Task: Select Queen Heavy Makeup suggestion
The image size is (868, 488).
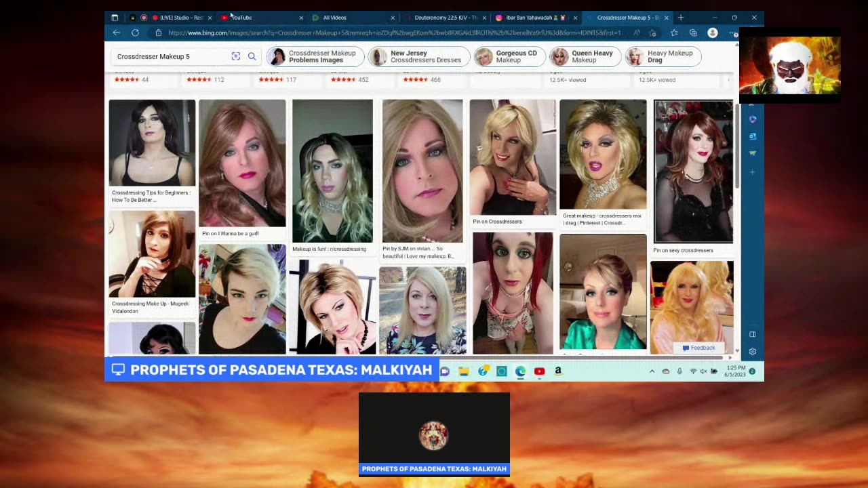Action: point(585,56)
